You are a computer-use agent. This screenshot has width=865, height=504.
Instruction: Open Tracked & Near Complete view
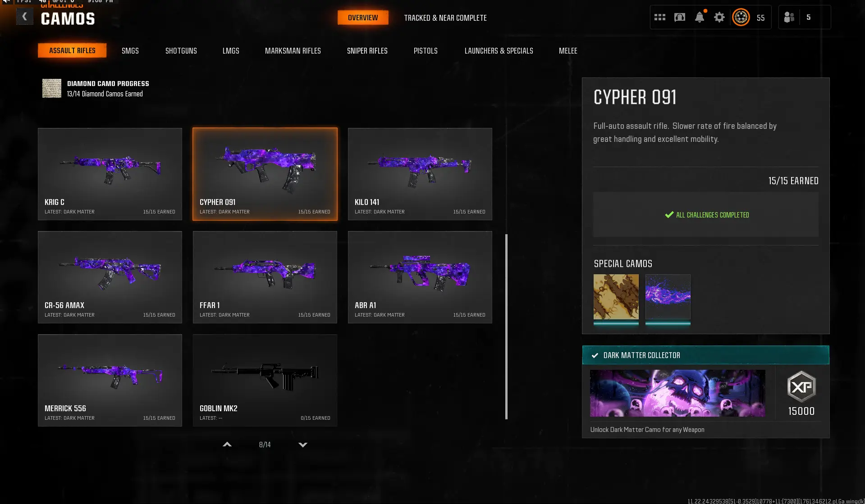point(445,18)
